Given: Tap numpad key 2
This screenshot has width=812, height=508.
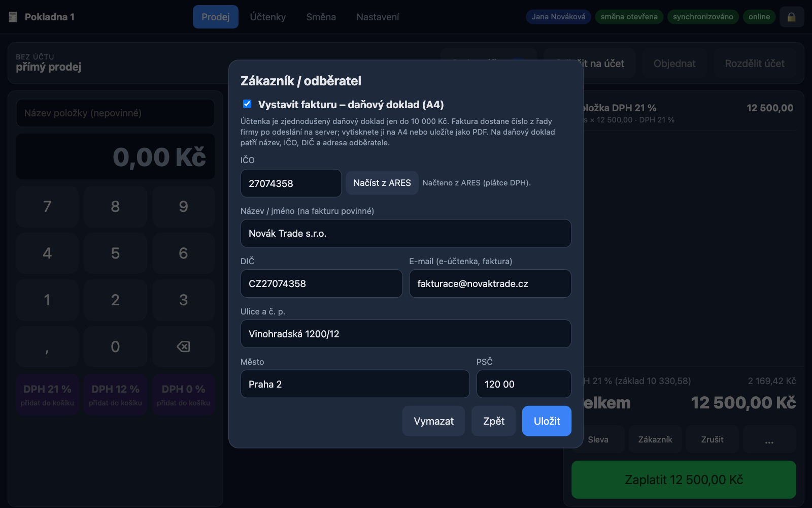Looking at the screenshot, I should coord(115,300).
